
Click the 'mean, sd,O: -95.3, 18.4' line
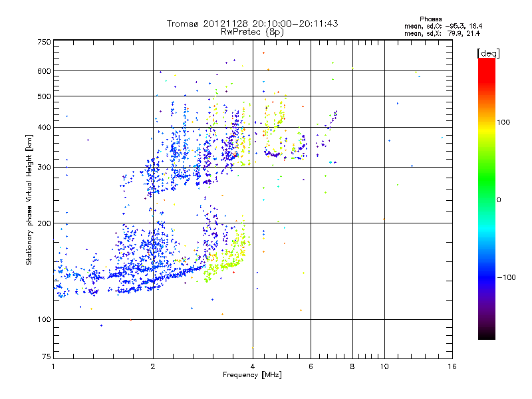(443, 26)
